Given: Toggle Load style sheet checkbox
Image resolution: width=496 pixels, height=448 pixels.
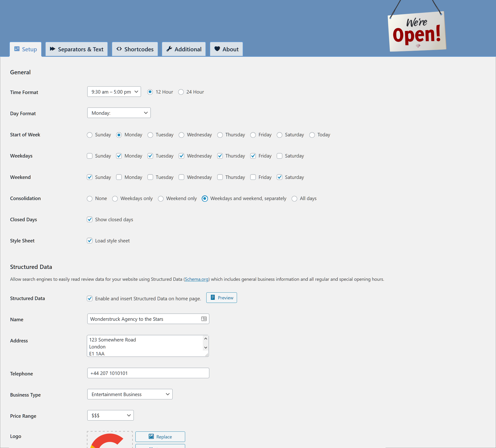Looking at the screenshot, I should pos(90,241).
